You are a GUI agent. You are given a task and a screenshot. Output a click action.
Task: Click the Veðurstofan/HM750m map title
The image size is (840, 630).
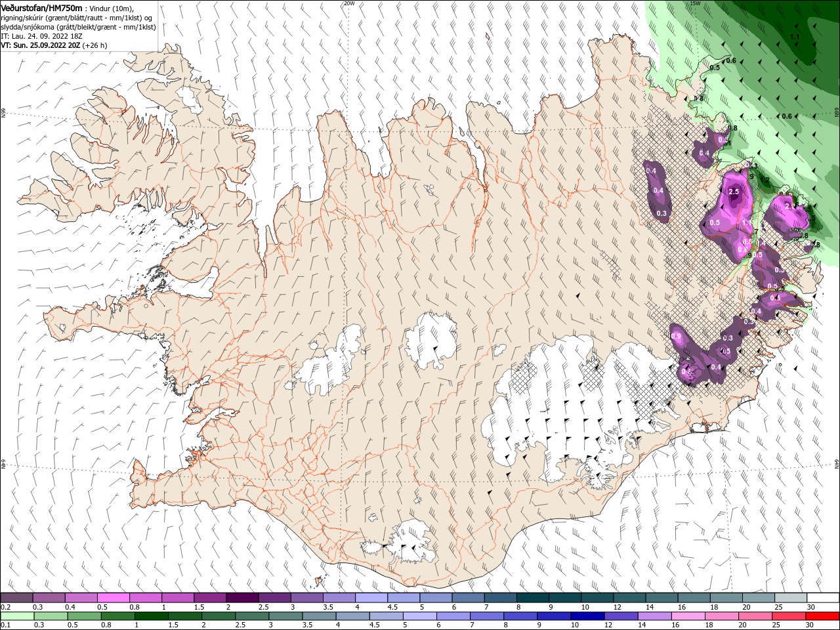click(41, 7)
